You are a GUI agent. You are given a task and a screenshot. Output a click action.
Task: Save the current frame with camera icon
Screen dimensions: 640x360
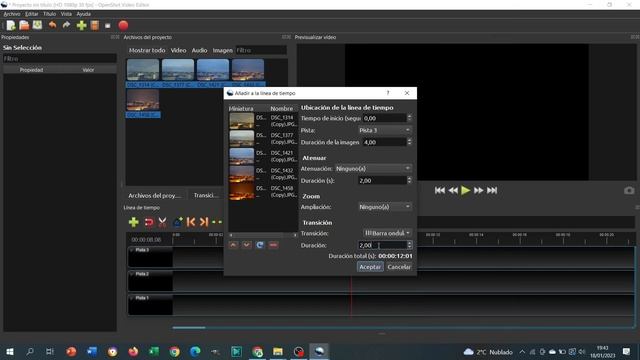[x=629, y=191]
